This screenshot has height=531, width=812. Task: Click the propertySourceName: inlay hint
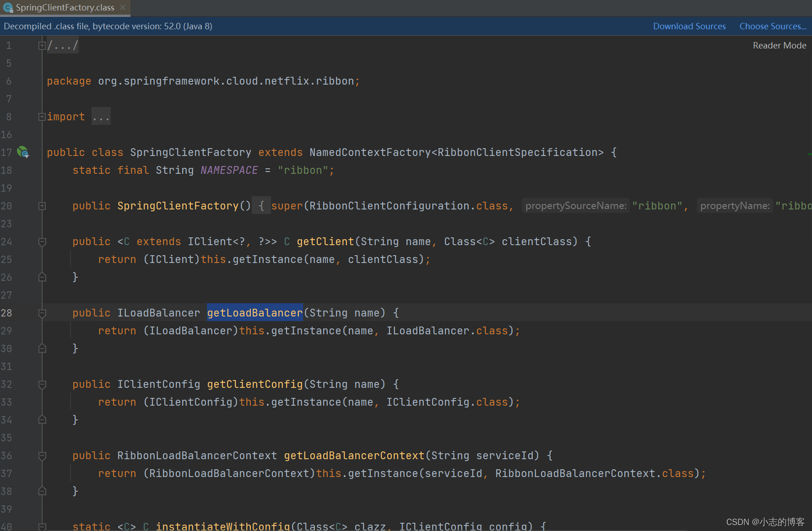[576, 206]
